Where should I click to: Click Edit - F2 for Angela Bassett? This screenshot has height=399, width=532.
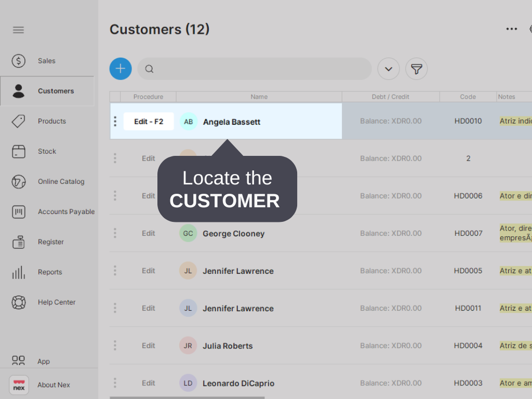149,122
